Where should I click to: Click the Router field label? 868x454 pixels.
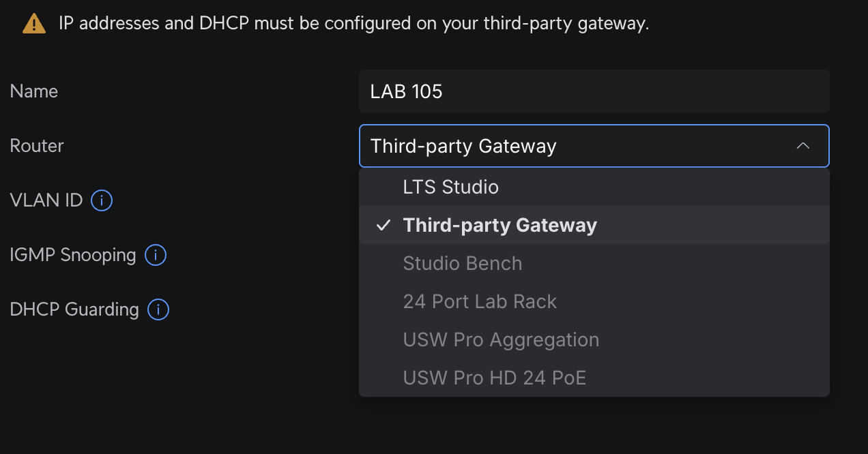(x=37, y=146)
